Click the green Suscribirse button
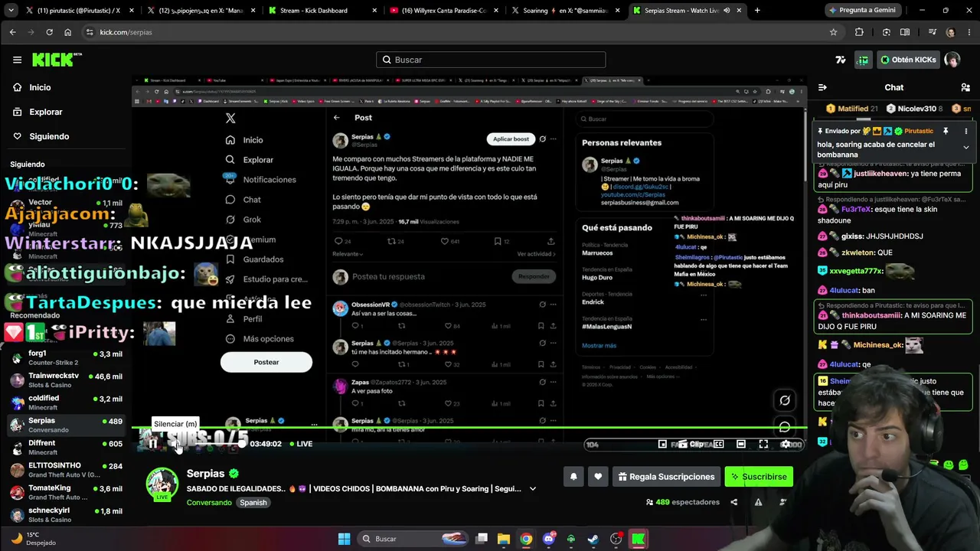This screenshot has width=980, height=551. click(759, 477)
